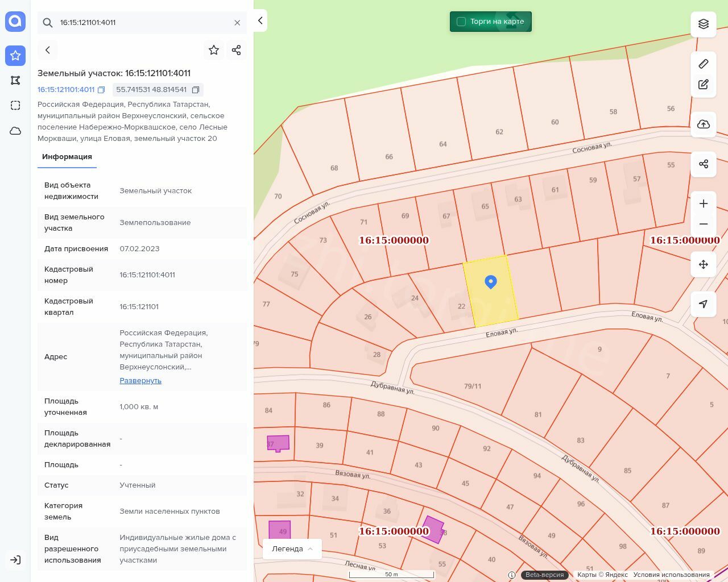
Task: Open favorites in the left sidebar
Action: click(x=15, y=55)
